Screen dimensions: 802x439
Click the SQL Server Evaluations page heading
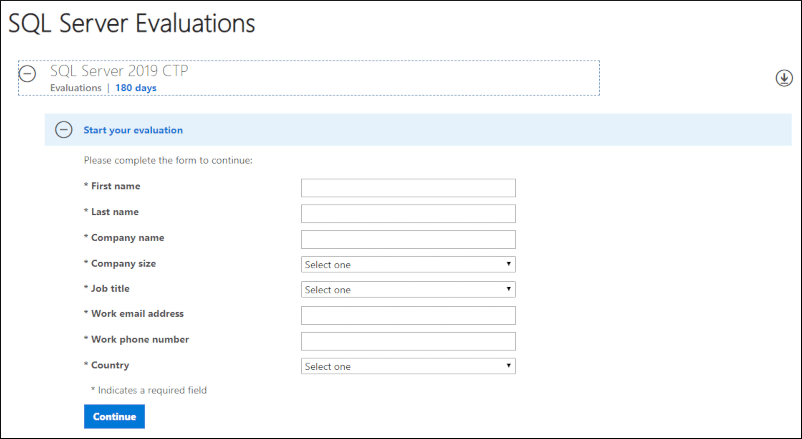[132, 24]
